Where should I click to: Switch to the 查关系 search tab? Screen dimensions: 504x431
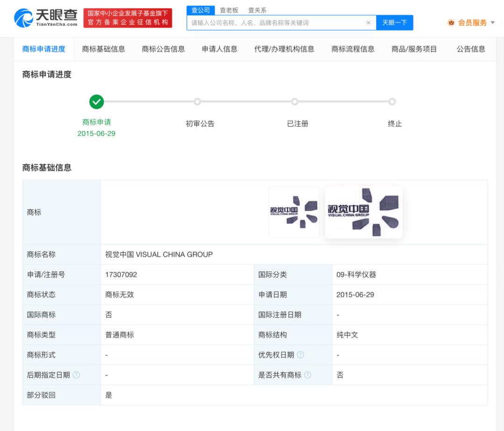[x=257, y=10]
